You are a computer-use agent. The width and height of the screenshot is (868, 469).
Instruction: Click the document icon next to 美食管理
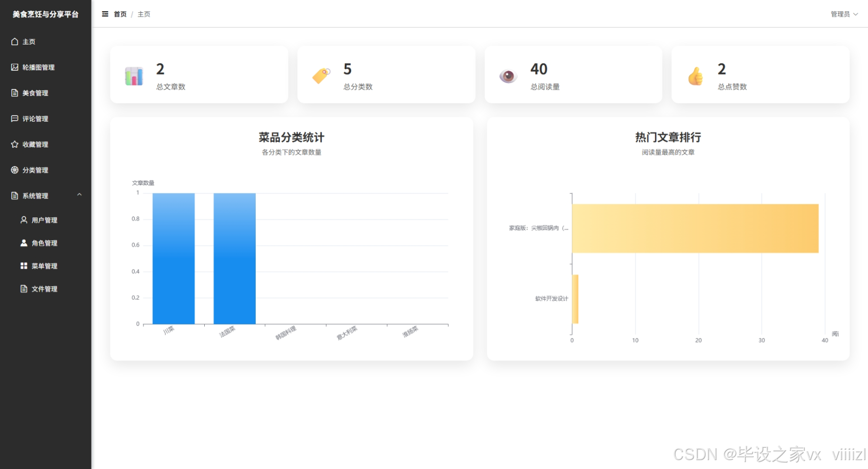[15, 93]
